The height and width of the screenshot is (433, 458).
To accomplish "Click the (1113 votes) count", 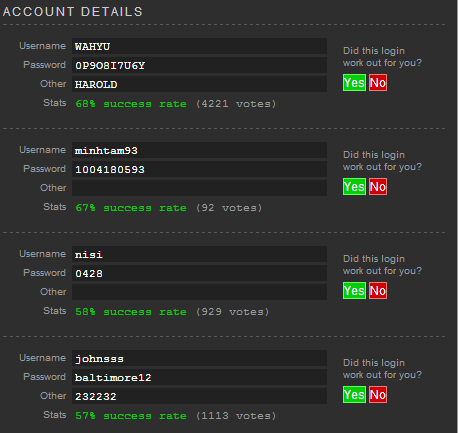I will (236, 416).
